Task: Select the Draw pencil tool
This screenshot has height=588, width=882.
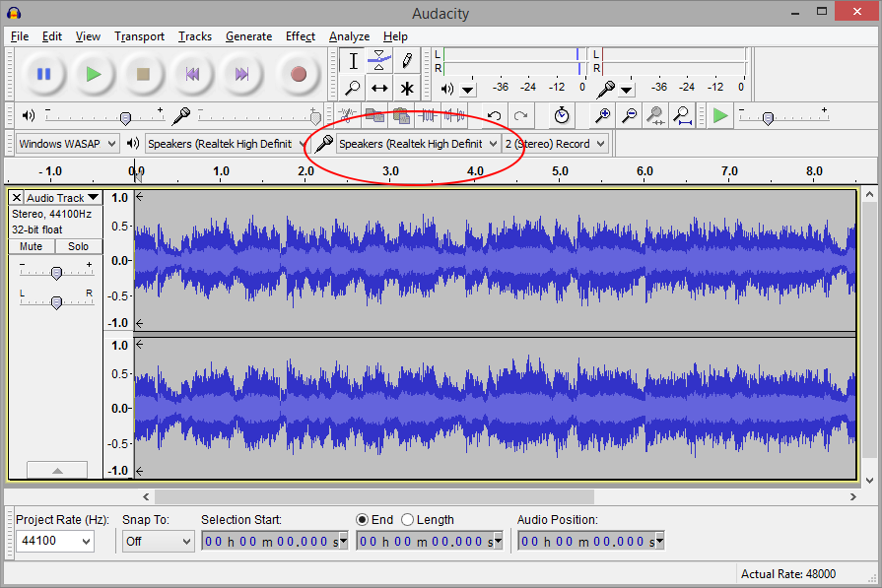Action: click(x=406, y=61)
